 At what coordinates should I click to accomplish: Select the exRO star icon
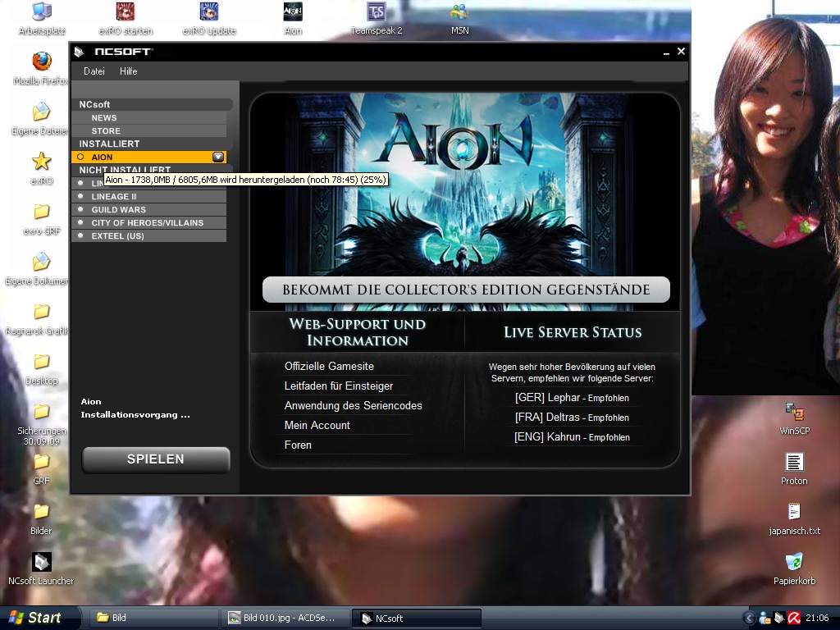tap(42, 168)
